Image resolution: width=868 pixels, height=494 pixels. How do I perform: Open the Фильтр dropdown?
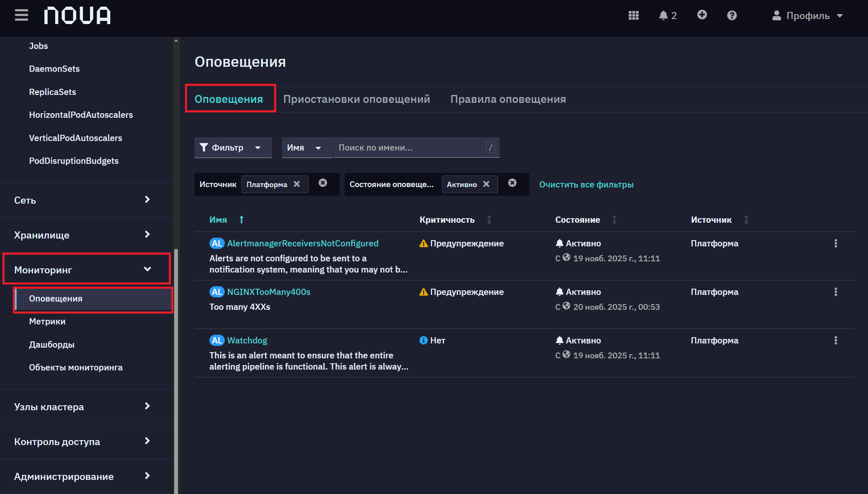click(233, 148)
